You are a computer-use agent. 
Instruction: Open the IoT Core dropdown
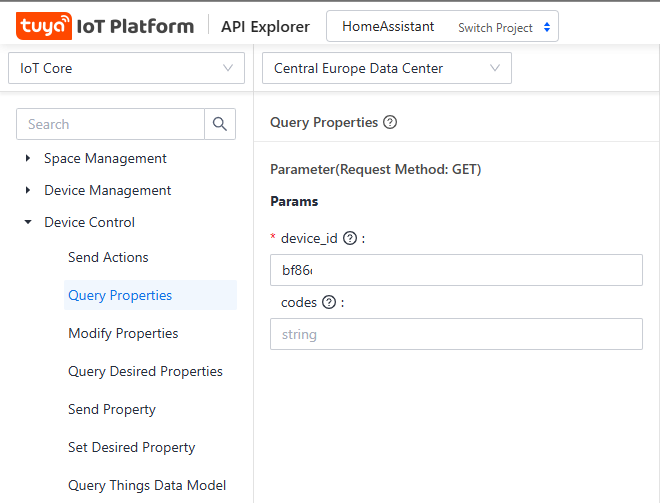126,68
